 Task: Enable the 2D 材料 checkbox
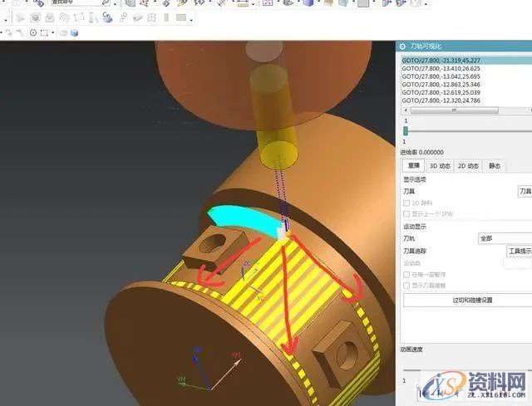[x=406, y=203]
